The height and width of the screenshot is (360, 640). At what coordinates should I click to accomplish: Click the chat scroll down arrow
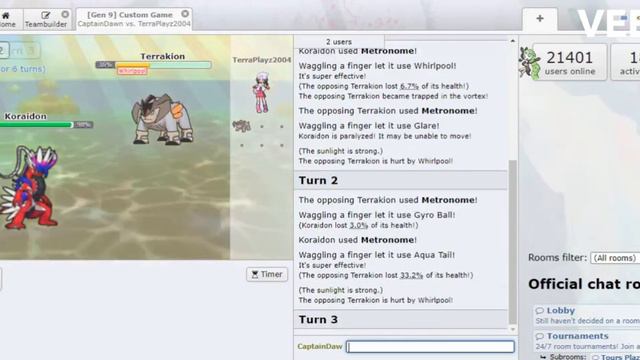coord(513,329)
